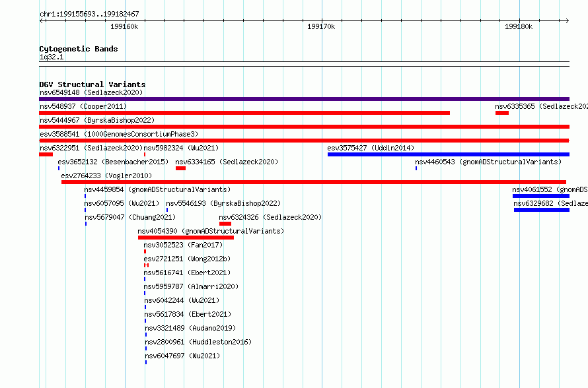Click the small red nsv6322951 bar
588x388 pixels.
coord(46,154)
